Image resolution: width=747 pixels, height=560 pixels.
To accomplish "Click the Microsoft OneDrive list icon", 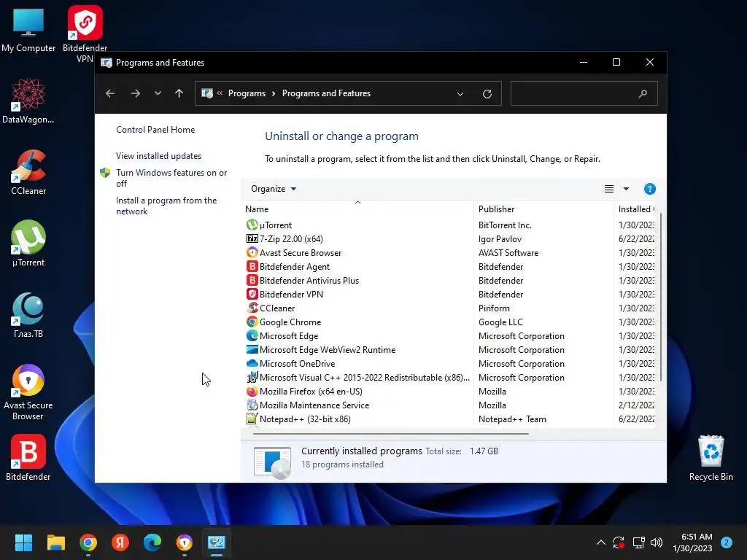I will point(252,363).
